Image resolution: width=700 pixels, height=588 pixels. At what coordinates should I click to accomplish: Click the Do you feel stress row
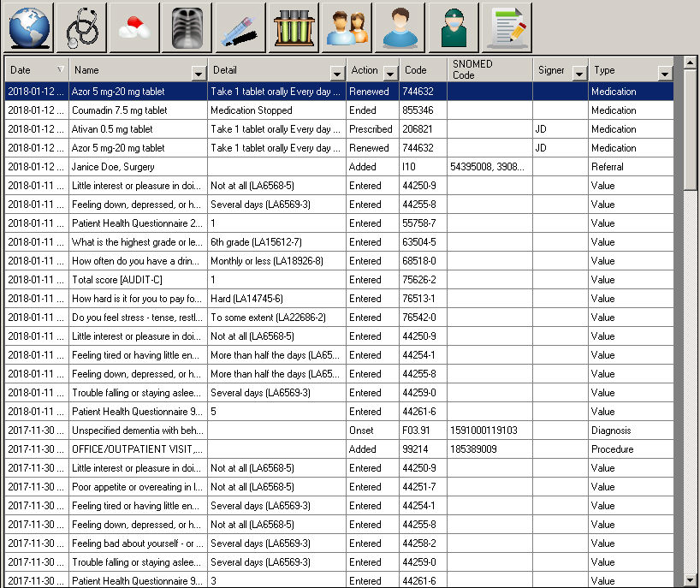click(x=339, y=317)
